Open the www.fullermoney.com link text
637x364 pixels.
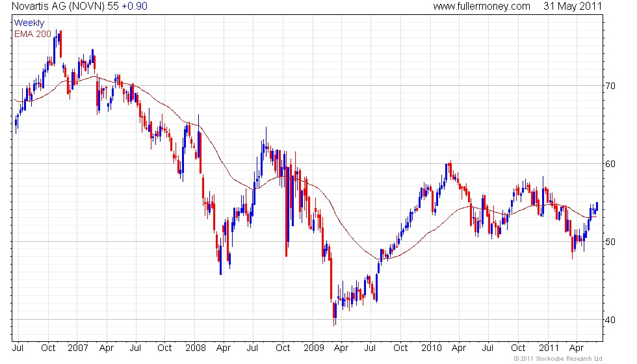coord(482,6)
